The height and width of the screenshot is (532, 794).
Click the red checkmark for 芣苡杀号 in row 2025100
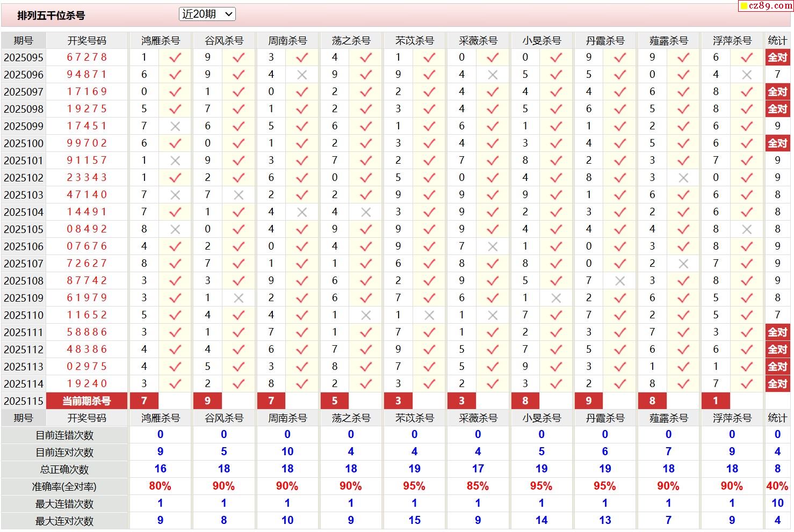coord(429,143)
